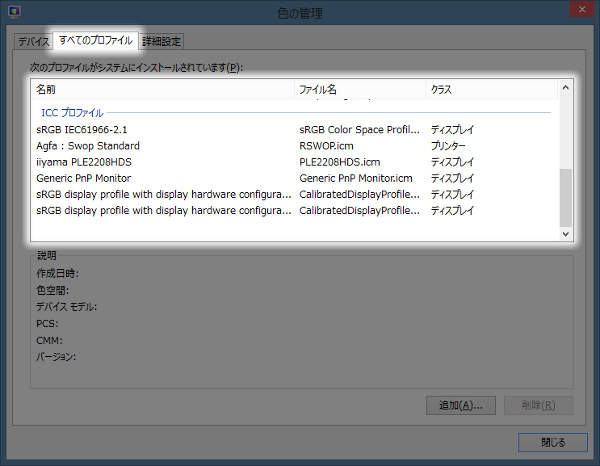Sort by the クラス column header
Screen dimensions: 600x466
tap(492, 90)
